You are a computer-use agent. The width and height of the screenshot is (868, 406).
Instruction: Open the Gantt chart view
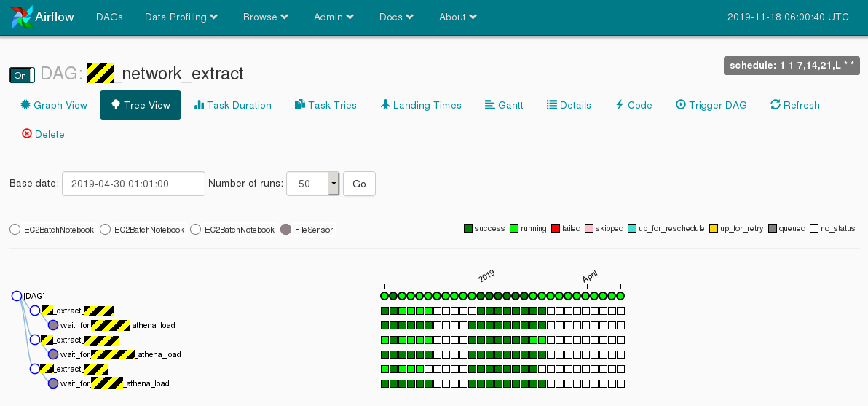[x=504, y=105]
